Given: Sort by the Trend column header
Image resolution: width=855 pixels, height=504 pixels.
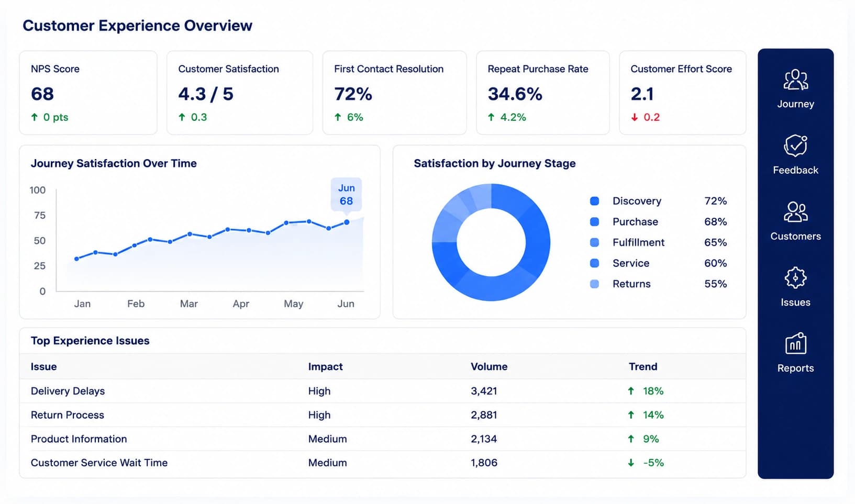Looking at the screenshot, I should pos(643,367).
